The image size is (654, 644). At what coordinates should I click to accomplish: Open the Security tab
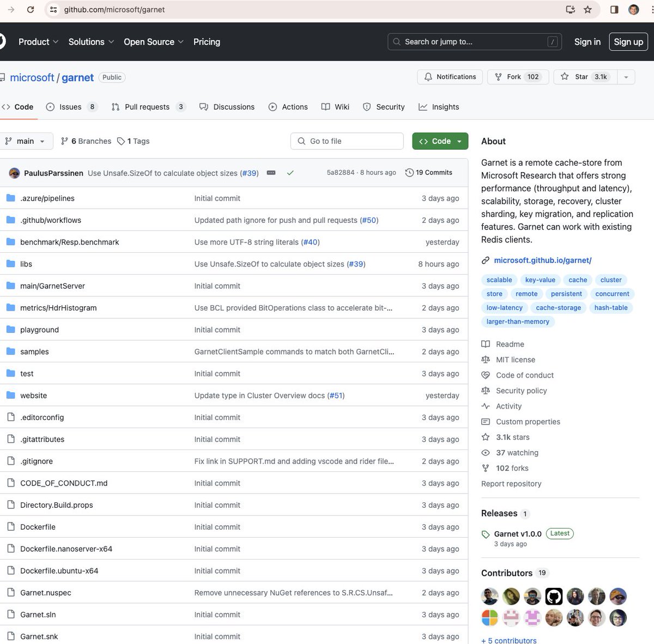point(384,107)
